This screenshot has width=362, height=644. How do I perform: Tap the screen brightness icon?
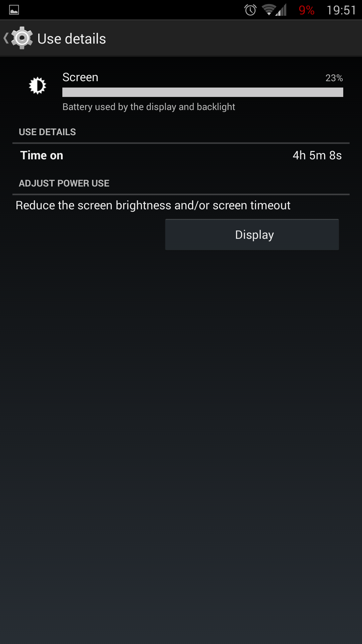pos(38,86)
